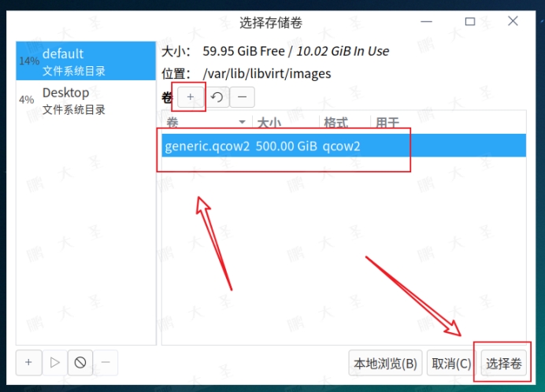
Task: Add a new storage pool
Action: pos(29,362)
